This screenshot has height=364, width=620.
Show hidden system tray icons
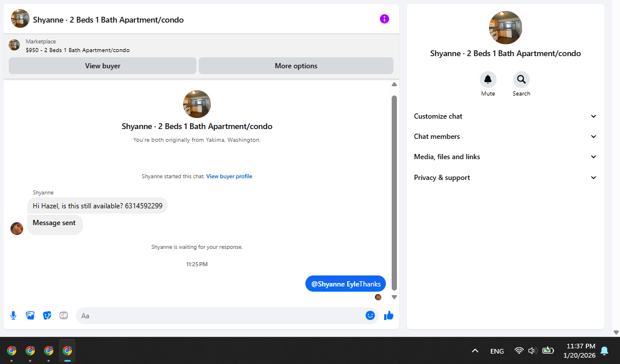[475, 351]
